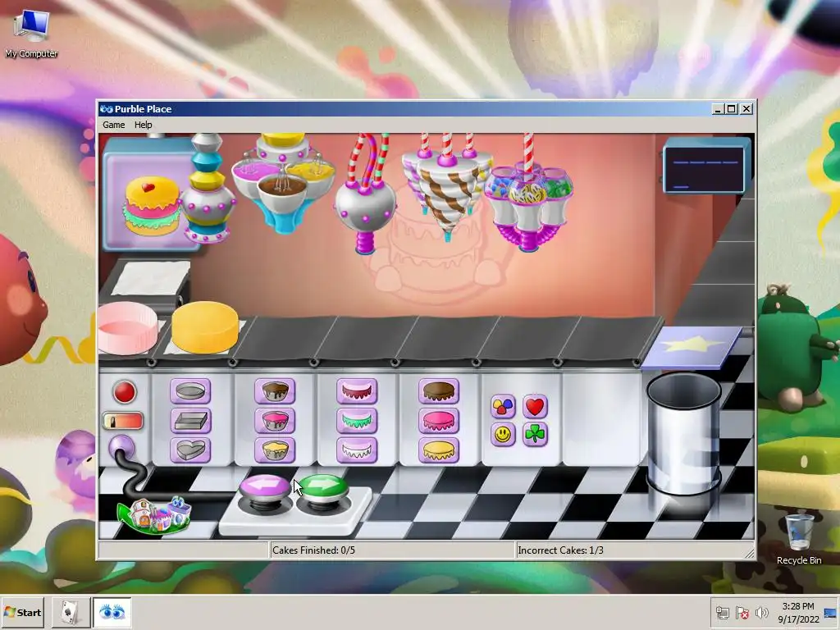Close the Purble Place window
840x630 pixels.
746,109
